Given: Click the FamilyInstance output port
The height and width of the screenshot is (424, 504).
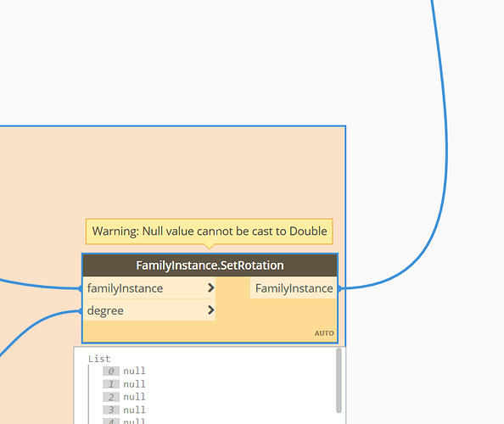Looking at the screenshot, I should click(x=294, y=288).
